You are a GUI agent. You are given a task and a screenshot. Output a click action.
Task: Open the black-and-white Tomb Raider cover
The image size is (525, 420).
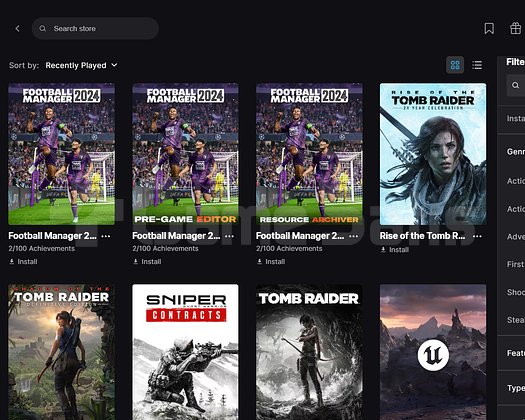[x=309, y=352]
